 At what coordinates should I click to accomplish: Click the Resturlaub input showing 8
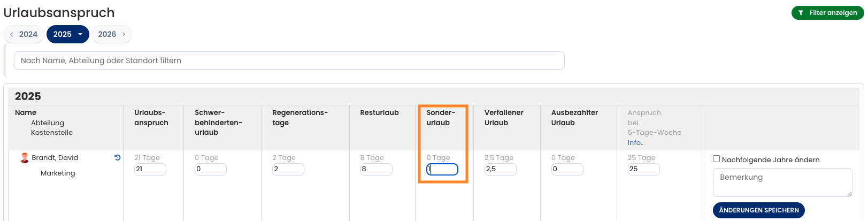point(376,169)
